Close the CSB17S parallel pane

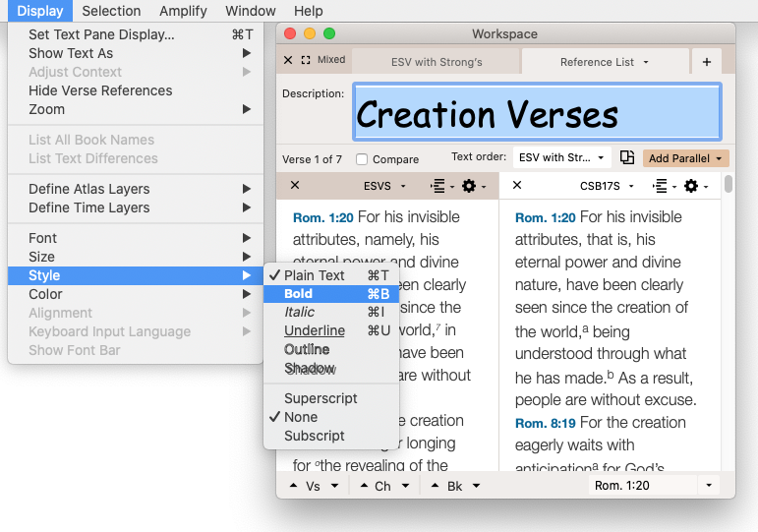pos(517,185)
